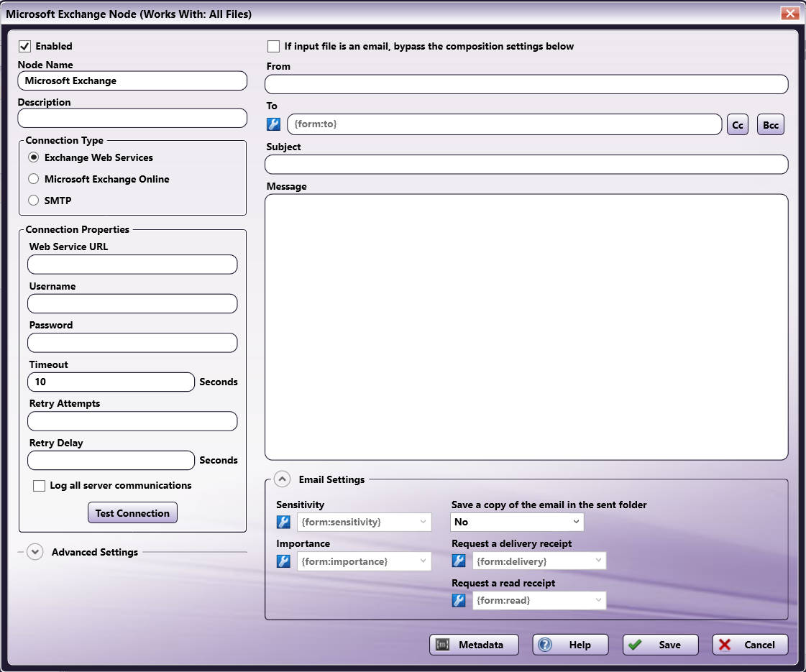Enable Log all server communications

(x=39, y=486)
